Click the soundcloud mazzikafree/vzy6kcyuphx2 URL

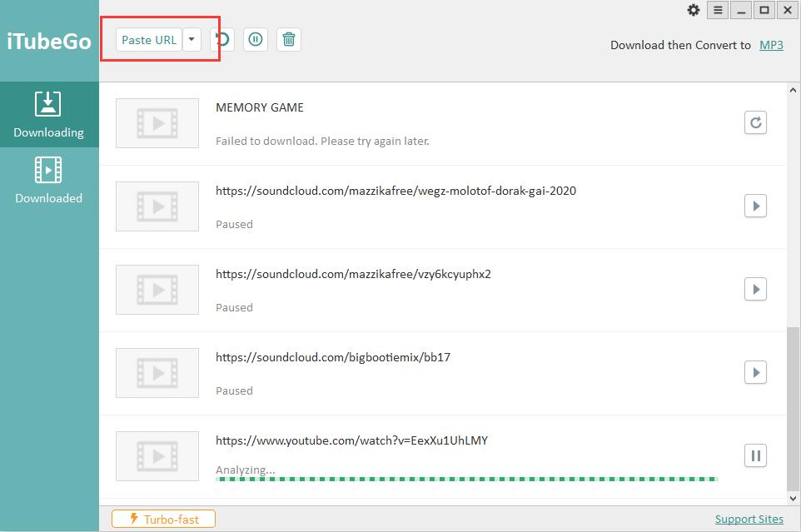pyautogui.click(x=353, y=274)
